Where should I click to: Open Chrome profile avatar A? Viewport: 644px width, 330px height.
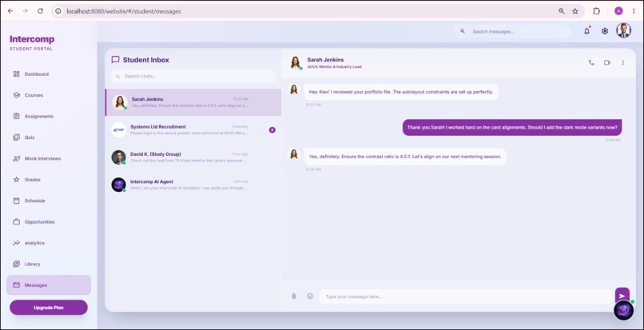point(618,11)
